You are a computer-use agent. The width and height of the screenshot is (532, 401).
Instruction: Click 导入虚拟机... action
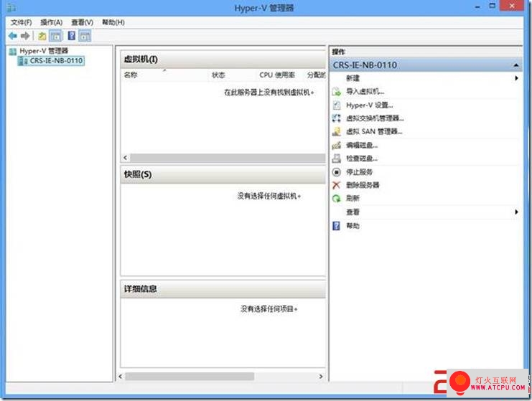365,92
